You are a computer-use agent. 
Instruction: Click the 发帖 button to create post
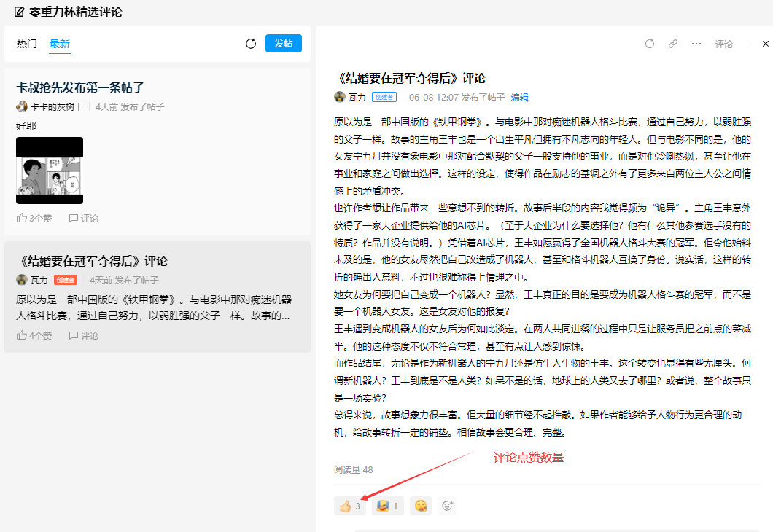tap(283, 44)
